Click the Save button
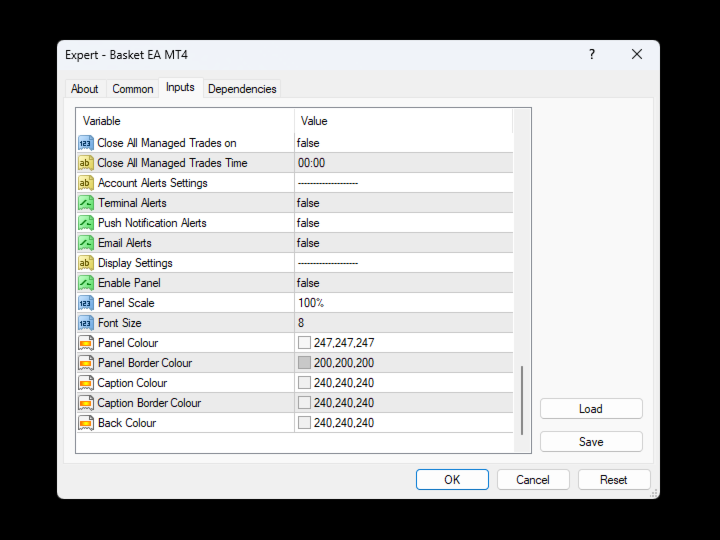 click(x=591, y=442)
